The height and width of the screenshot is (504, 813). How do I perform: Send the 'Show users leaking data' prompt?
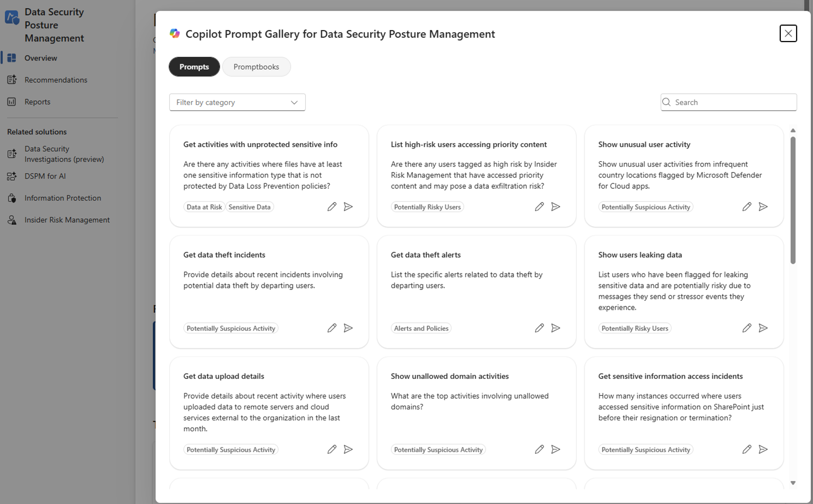point(763,328)
